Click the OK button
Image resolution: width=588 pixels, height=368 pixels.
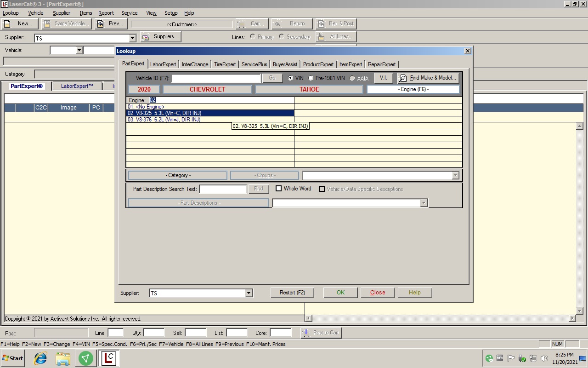[340, 293]
